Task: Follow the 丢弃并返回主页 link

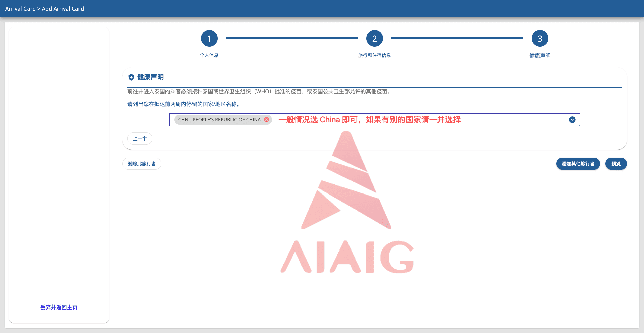Action: pos(59,307)
